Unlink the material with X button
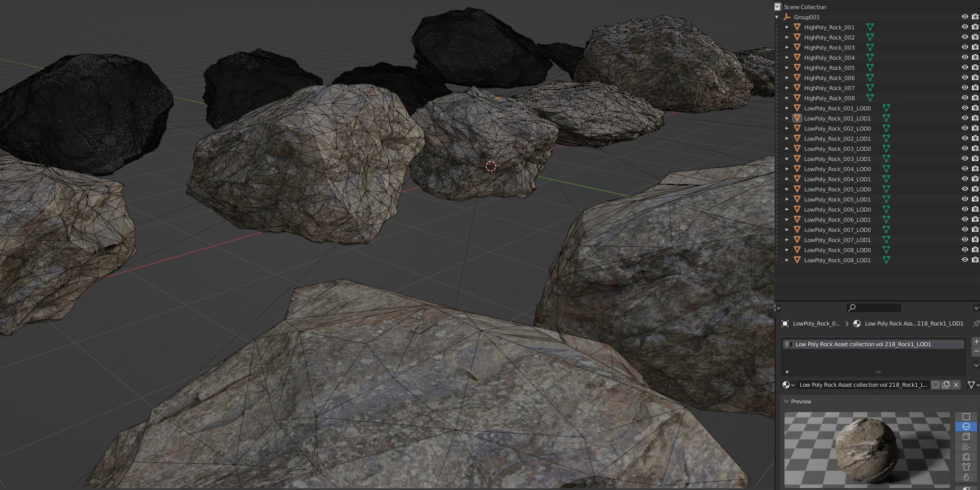This screenshot has width=980, height=490. 956,385
